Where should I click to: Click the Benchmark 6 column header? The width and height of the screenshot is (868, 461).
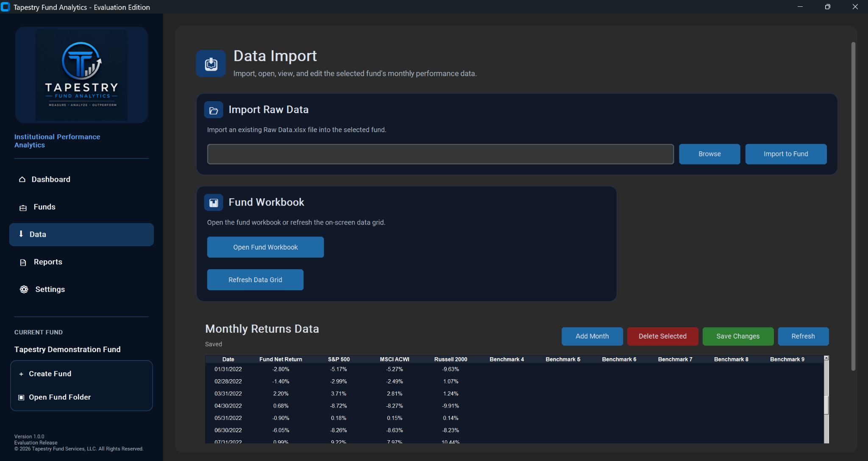[x=619, y=359]
